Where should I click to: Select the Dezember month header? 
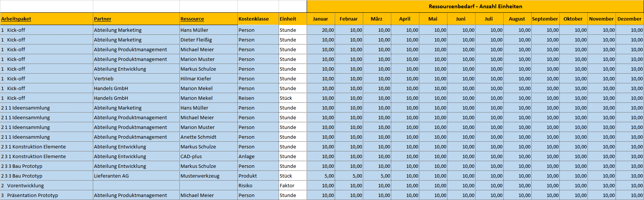pyautogui.click(x=630, y=19)
